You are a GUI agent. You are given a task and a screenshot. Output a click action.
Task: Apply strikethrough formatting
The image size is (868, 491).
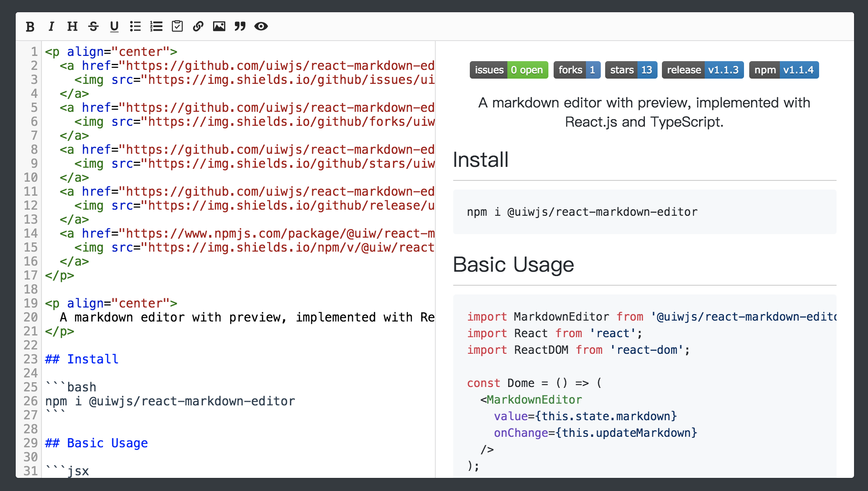point(93,26)
